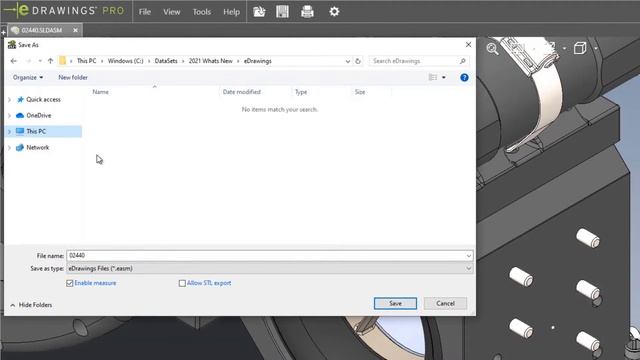Open the Organize dropdown

(28, 77)
